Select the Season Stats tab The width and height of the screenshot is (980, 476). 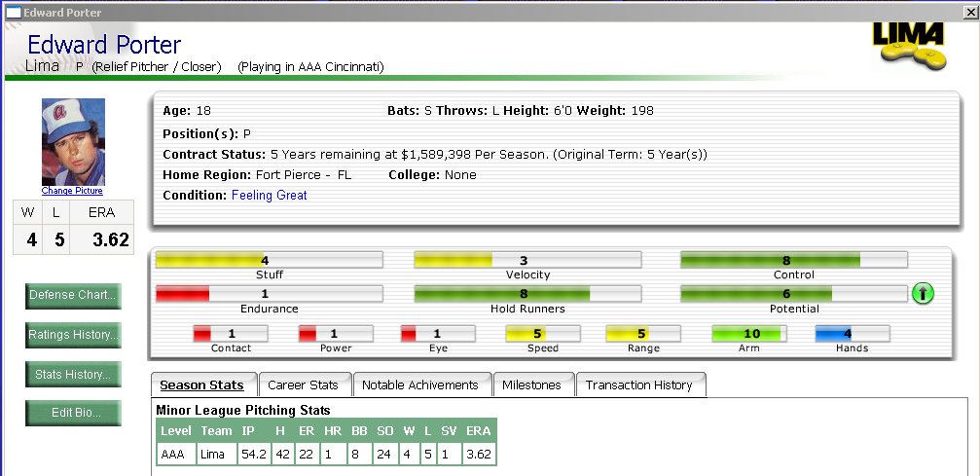(x=201, y=385)
